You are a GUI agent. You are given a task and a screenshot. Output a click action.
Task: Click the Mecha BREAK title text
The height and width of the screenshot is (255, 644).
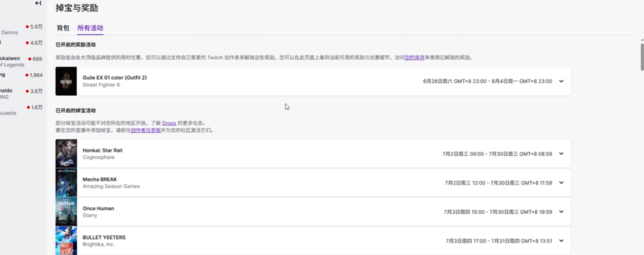pos(100,179)
